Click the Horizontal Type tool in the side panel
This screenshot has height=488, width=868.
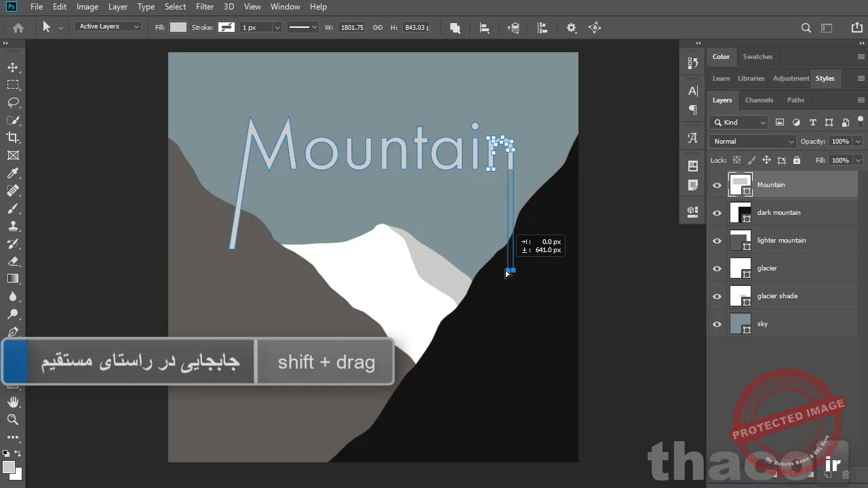click(692, 91)
